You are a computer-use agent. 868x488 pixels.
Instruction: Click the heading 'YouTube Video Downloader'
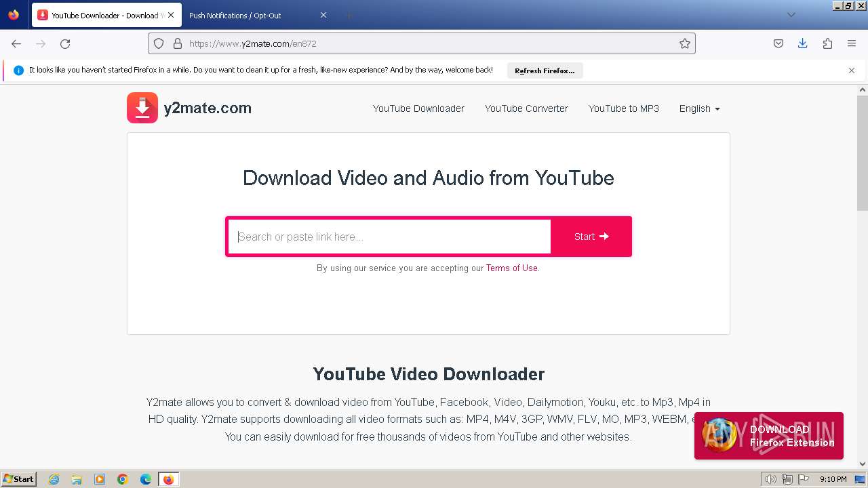pyautogui.click(x=429, y=374)
